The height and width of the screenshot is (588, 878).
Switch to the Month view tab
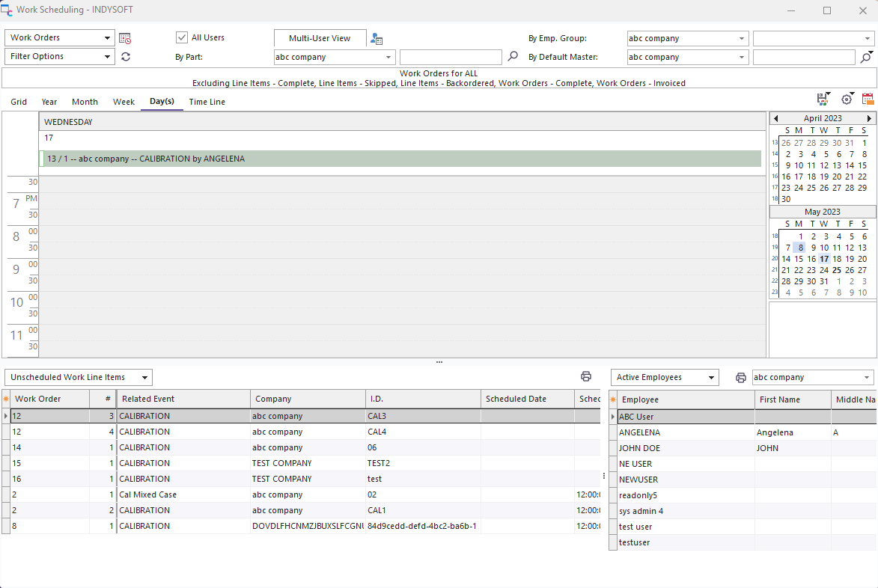(x=85, y=102)
